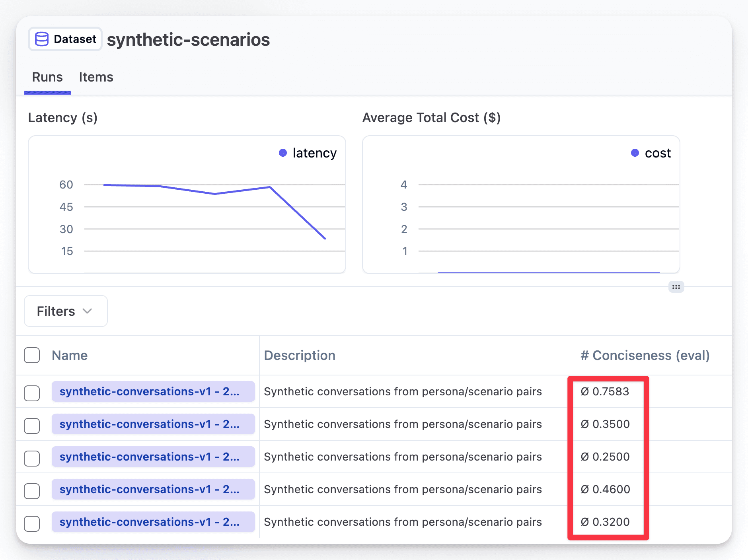Click the cost legend dot

pos(635,153)
